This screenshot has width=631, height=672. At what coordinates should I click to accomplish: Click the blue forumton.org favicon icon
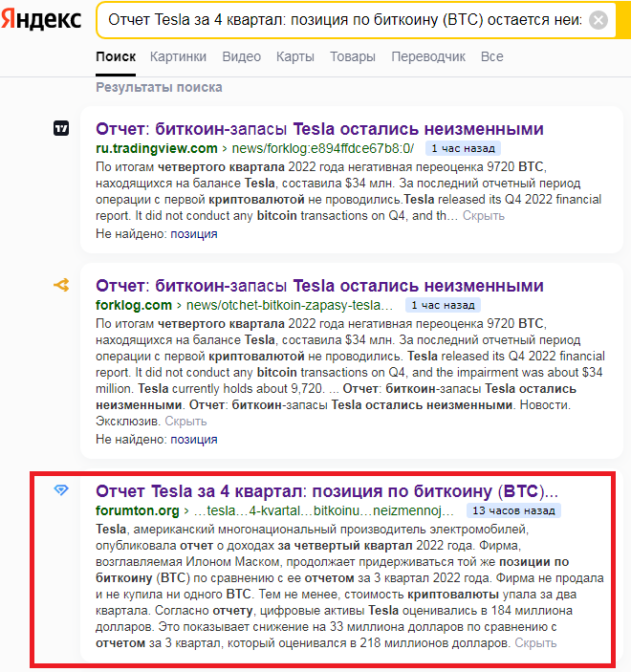click(61, 489)
